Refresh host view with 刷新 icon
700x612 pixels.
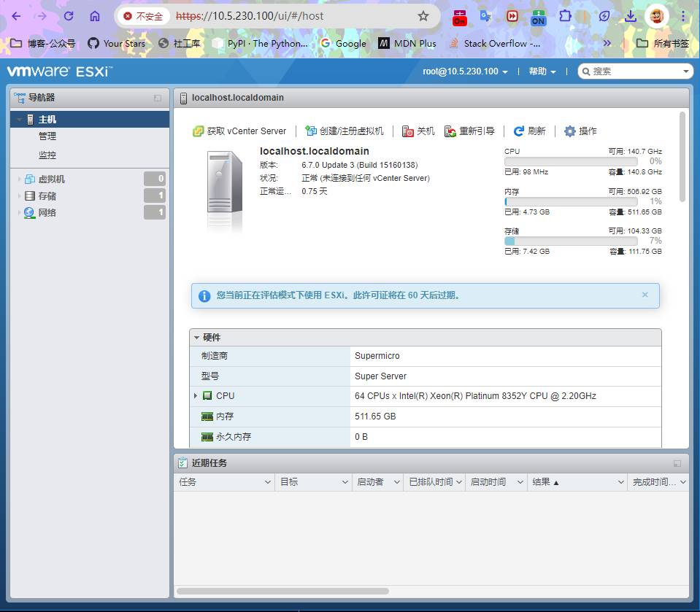(519, 131)
